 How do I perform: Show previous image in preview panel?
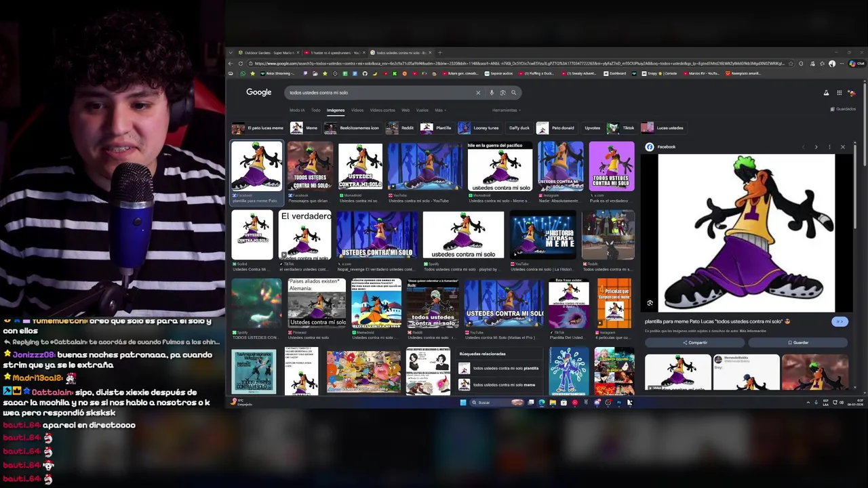[804, 147]
